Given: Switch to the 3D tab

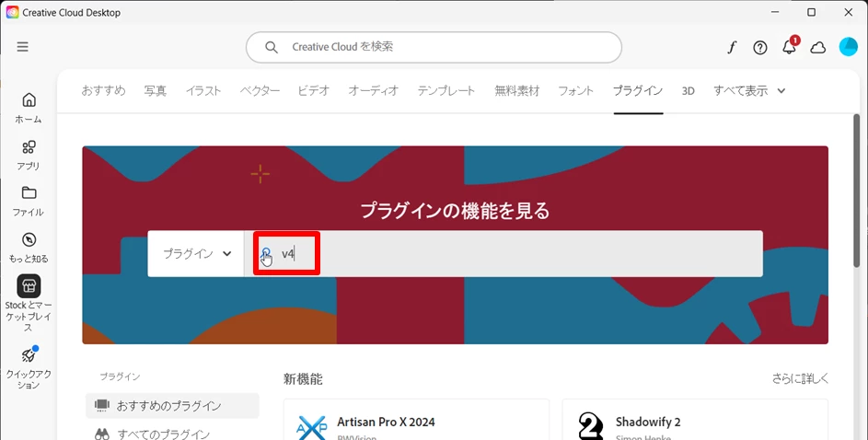Looking at the screenshot, I should tap(689, 91).
